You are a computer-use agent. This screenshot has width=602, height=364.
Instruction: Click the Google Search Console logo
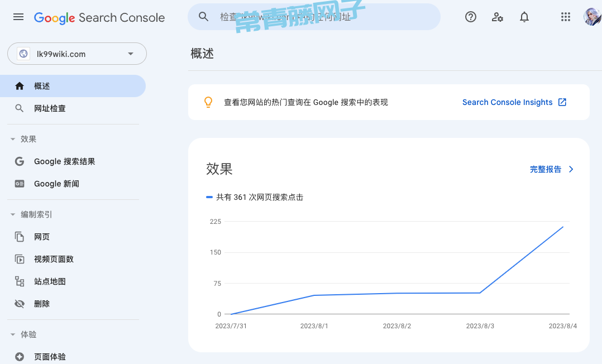click(x=99, y=18)
